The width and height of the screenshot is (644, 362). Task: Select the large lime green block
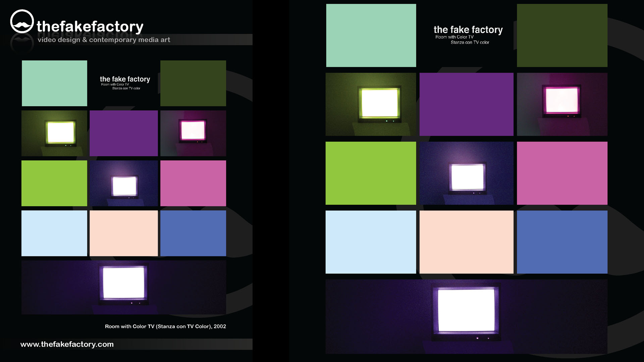pyautogui.click(x=371, y=173)
